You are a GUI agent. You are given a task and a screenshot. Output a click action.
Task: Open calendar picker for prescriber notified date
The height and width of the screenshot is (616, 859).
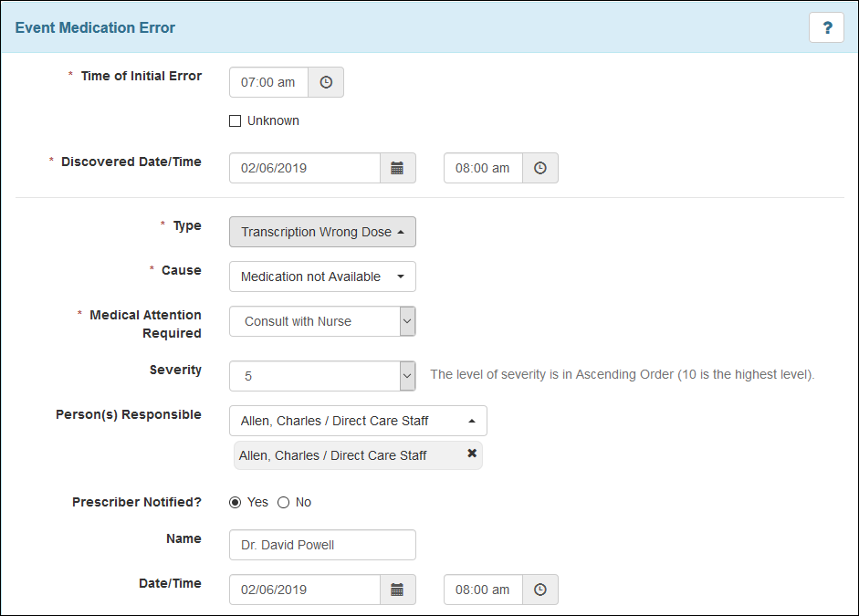397,590
